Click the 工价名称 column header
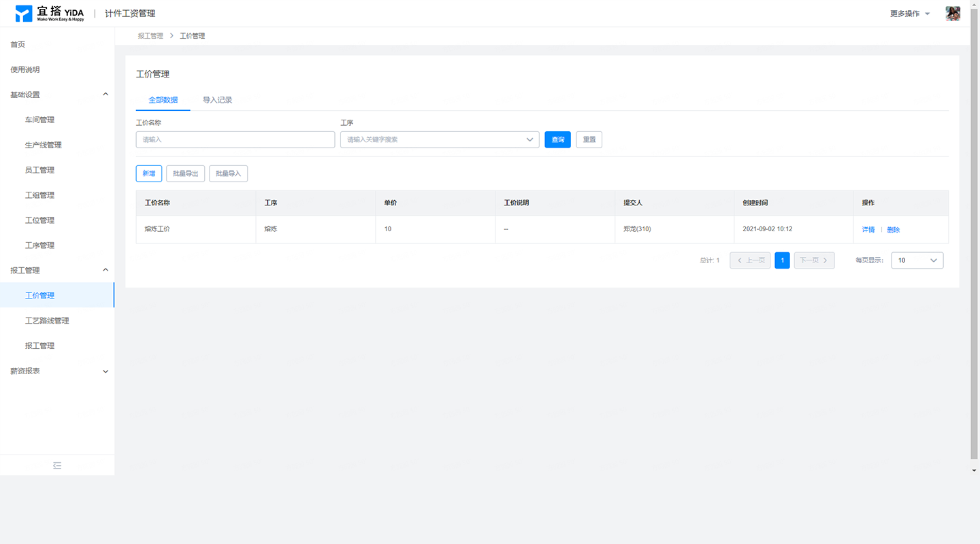The width and height of the screenshot is (980, 544). (x=196, y=203)
